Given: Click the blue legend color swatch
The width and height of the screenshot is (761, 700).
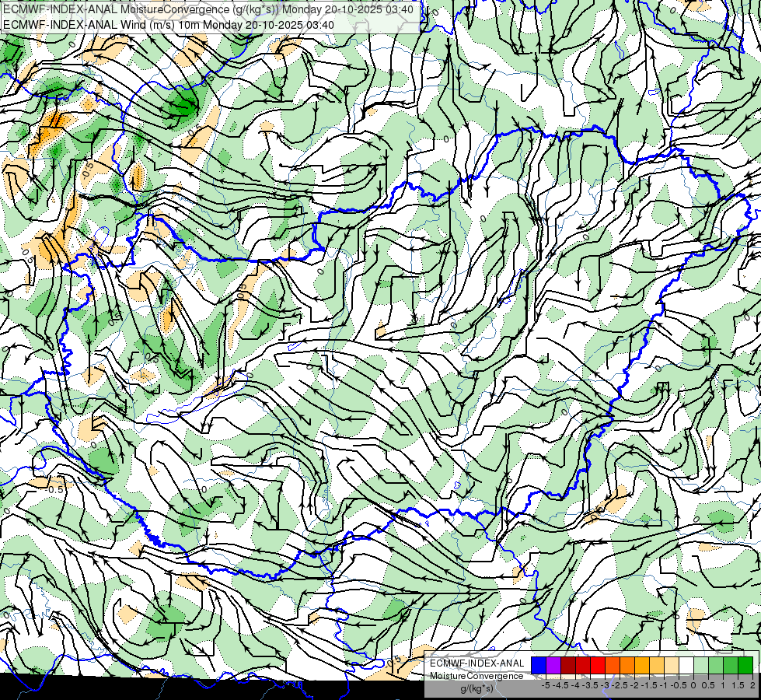Looking at the screenshot, I should tap(539, 665).
